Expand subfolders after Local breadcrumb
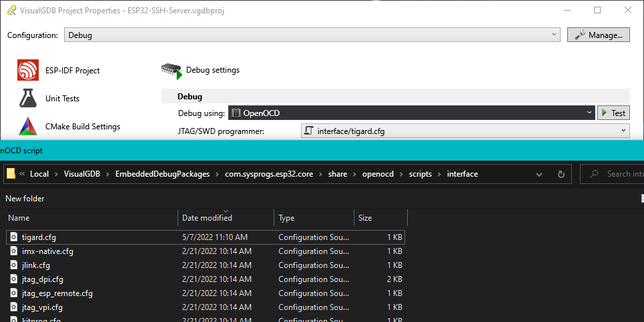 pyautogui.click(x=56, y=174)
